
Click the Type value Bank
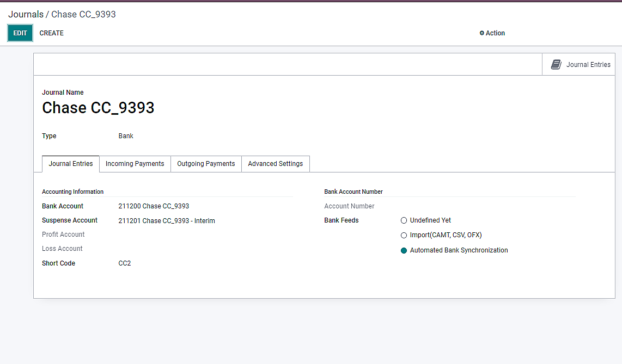click(126, 136)
